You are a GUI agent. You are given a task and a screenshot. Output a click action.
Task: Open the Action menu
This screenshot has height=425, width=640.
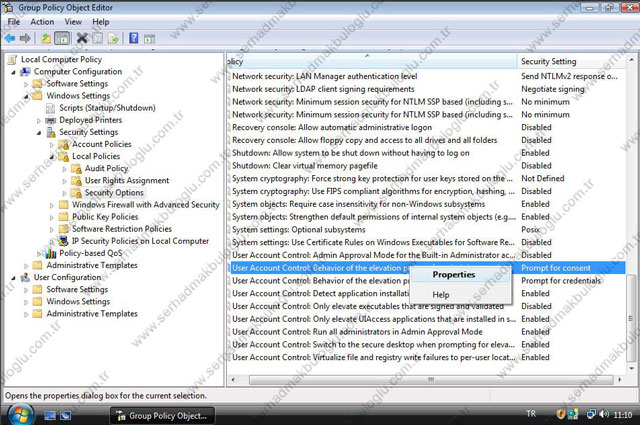(42, 22)
